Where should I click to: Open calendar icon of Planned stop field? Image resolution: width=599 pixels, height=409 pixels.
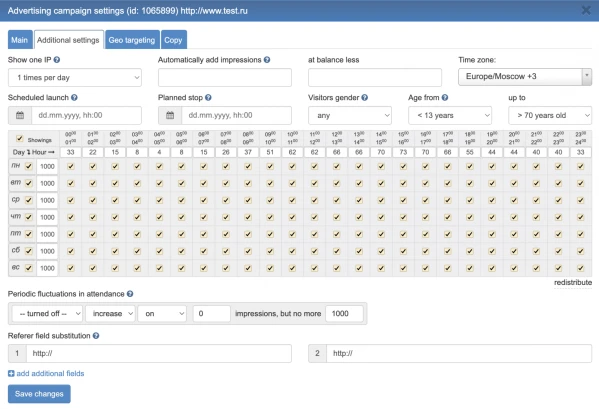click(170, 115)
